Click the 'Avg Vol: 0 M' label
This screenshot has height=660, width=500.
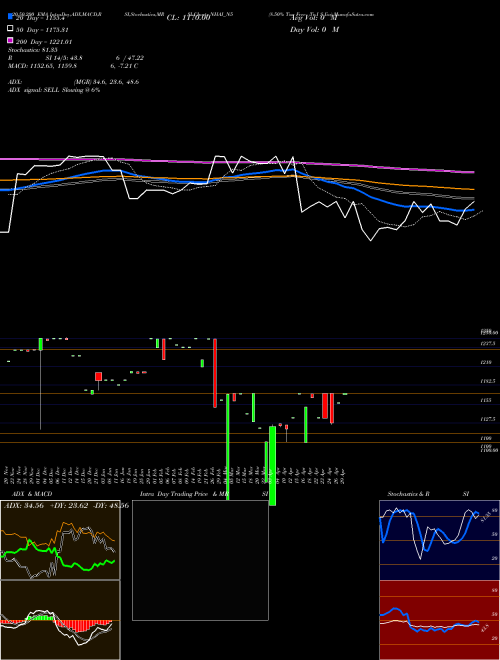pos(313,18)
